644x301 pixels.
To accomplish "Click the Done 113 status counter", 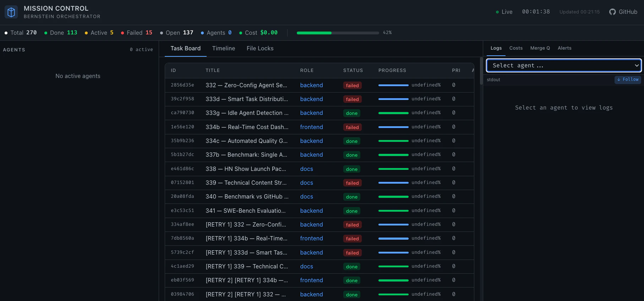I will [61, 33].
